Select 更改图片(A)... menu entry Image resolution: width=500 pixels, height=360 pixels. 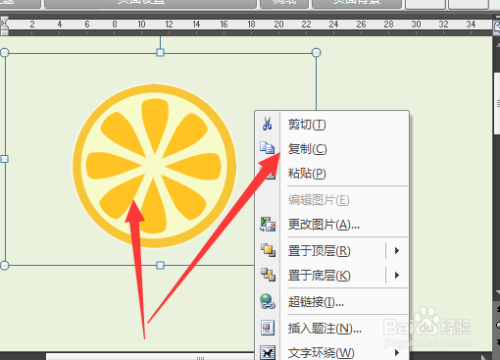pyautogui.click(x=332, y=225)
